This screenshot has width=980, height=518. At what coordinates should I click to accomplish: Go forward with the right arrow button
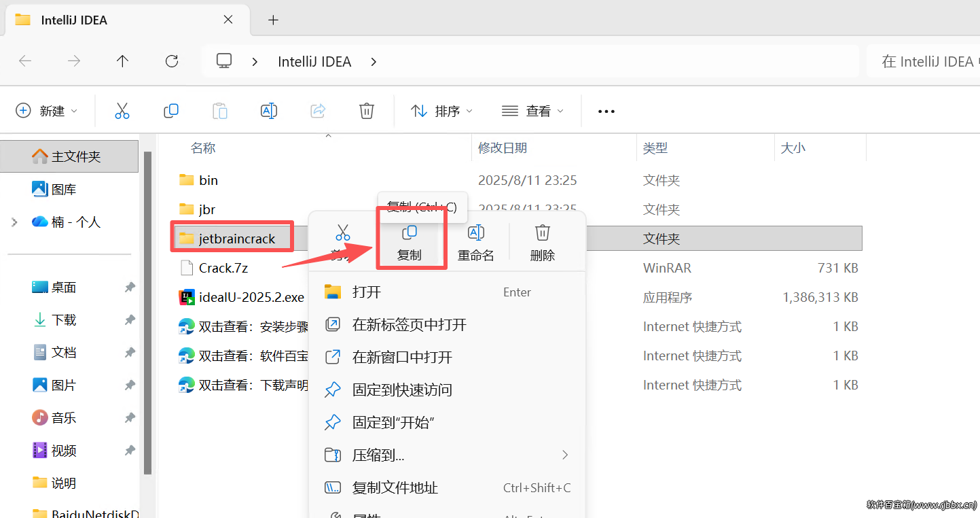pyautogui.click(x=74, y=61)
